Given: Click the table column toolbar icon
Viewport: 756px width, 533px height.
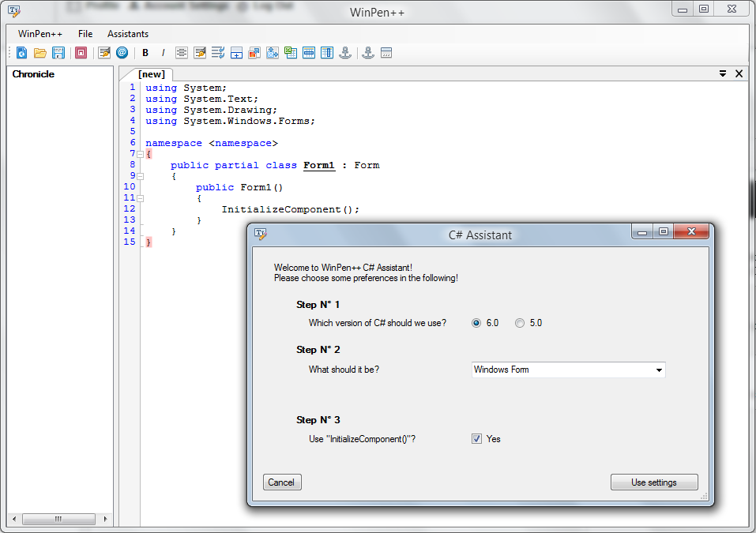Looking at the screenshot, I should pos(327,53).
